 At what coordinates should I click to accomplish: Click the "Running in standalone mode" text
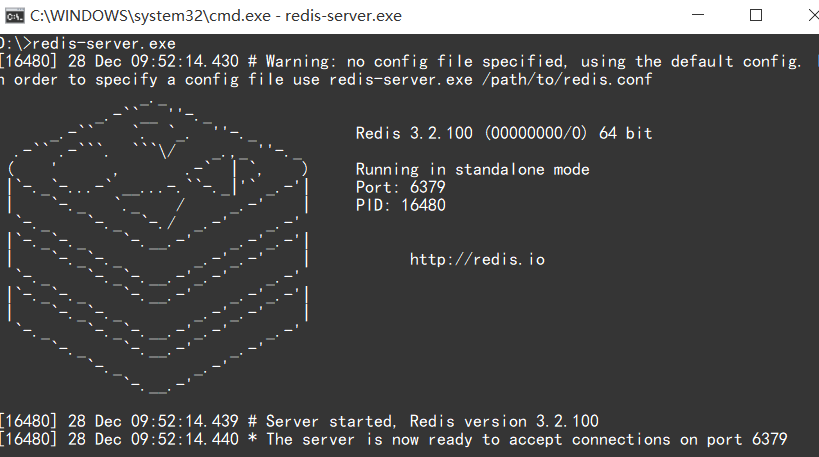472,169
